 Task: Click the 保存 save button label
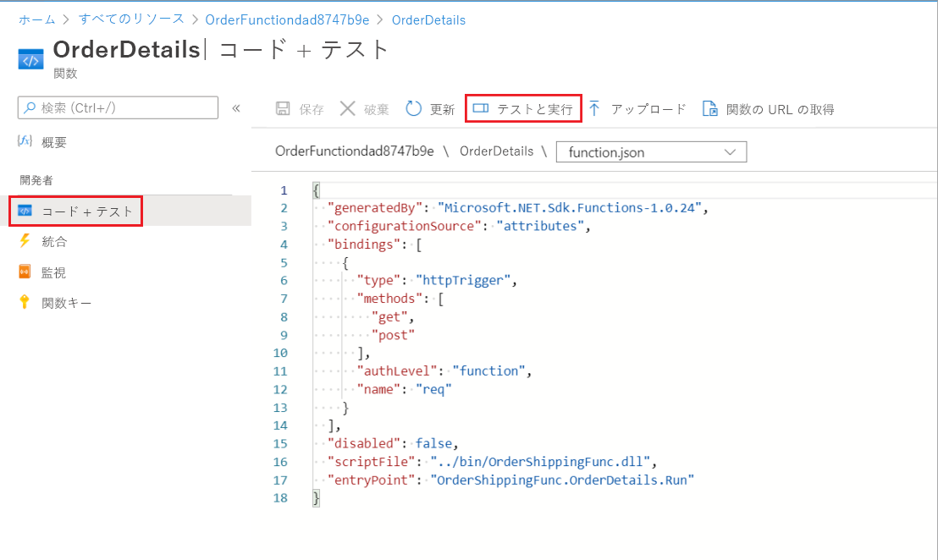311,109
